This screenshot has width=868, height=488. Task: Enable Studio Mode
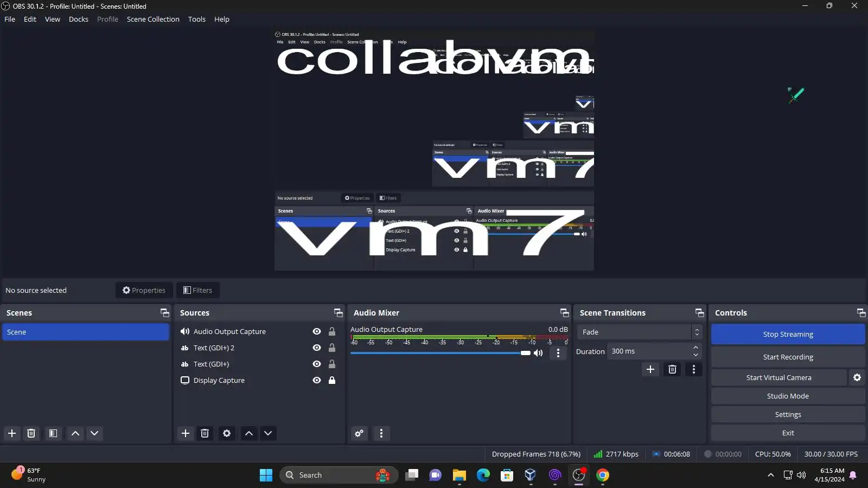pyautogui.click(x=788, y=396)
